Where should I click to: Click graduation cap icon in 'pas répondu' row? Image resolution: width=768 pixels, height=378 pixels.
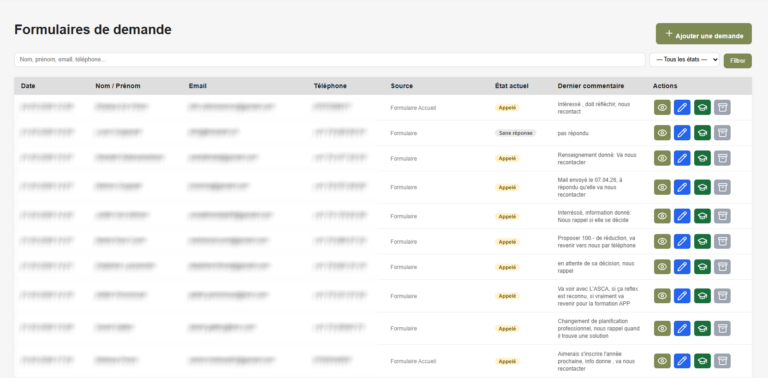pos(702,133)
